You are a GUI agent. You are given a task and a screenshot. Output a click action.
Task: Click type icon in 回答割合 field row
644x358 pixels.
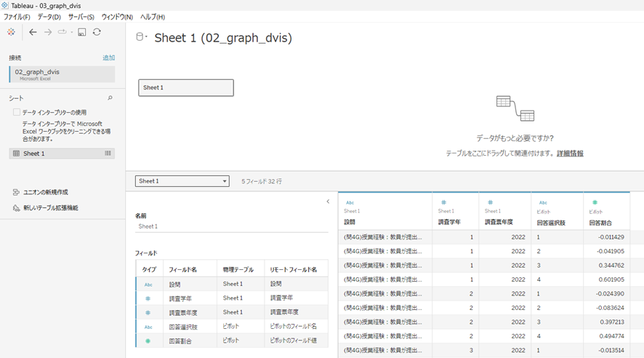(148, 341)
